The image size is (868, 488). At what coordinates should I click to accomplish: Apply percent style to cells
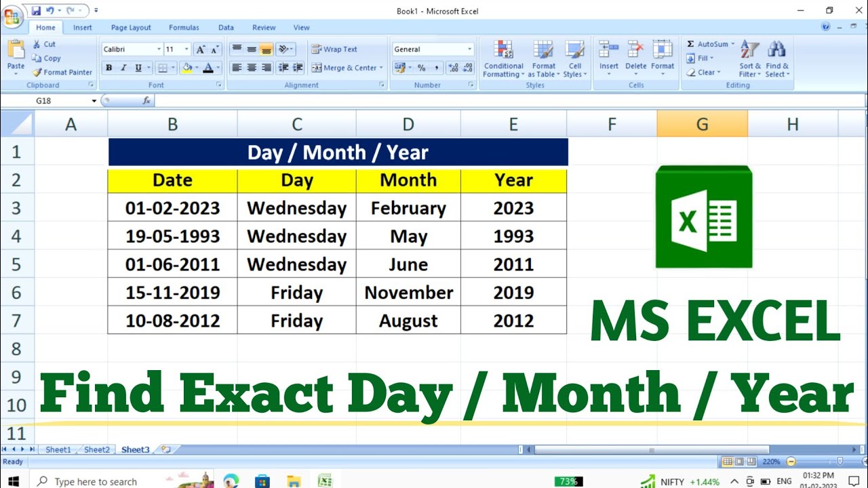click(421, 68)
